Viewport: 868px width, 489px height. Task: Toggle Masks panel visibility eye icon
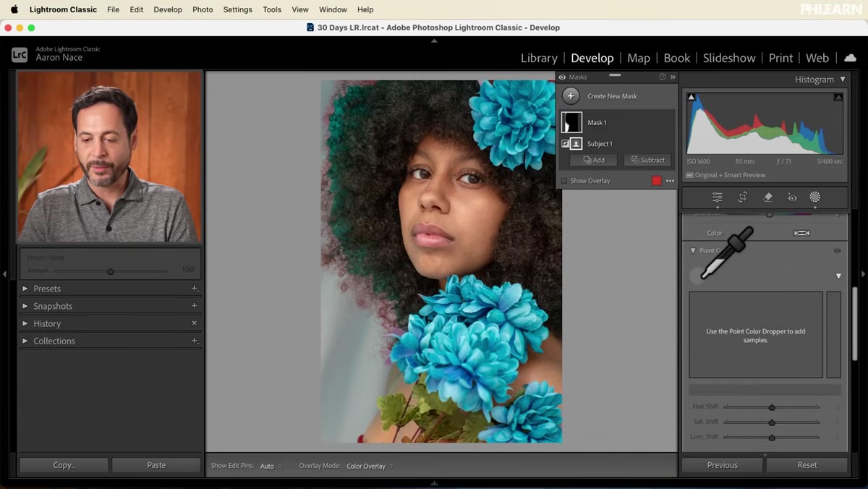tap(562, 77)
